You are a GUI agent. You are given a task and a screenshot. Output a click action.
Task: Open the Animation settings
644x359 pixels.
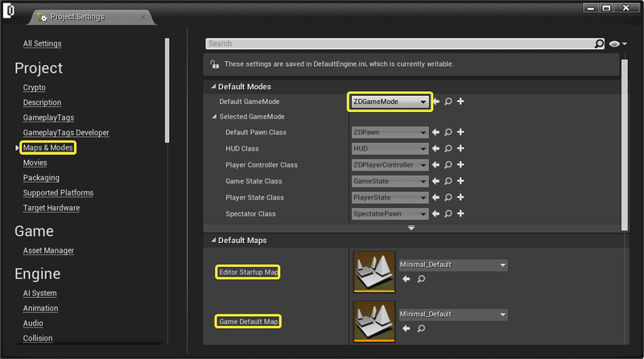tap(40, 308)
